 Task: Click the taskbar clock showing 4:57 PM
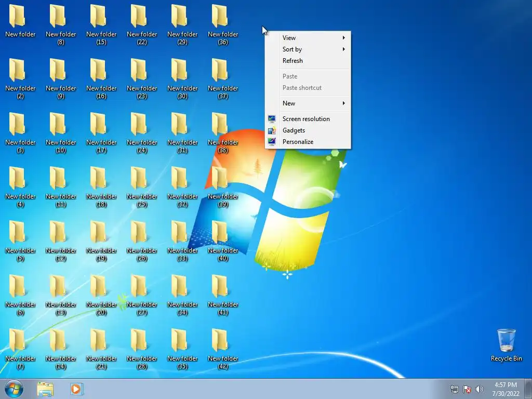point(506,389)
